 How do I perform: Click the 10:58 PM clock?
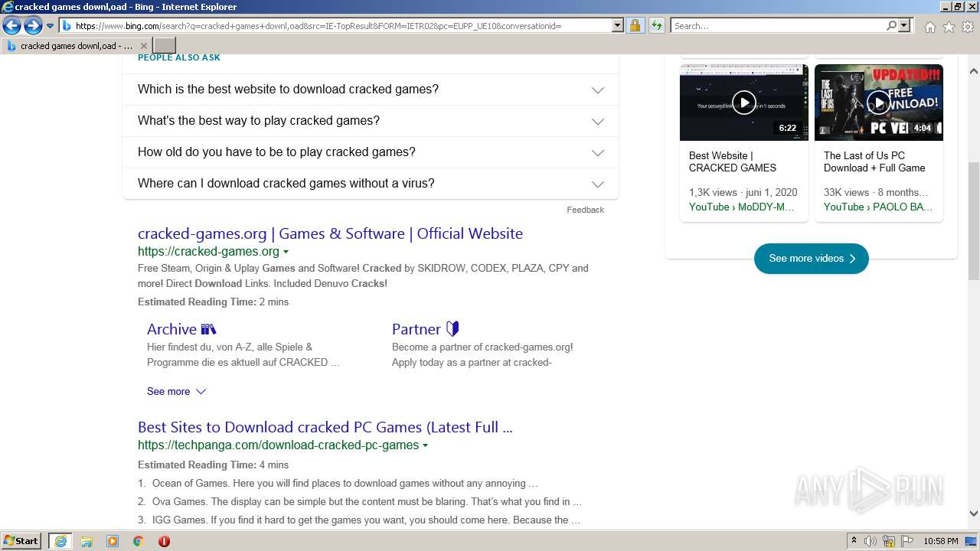click(x=941, y=541)
